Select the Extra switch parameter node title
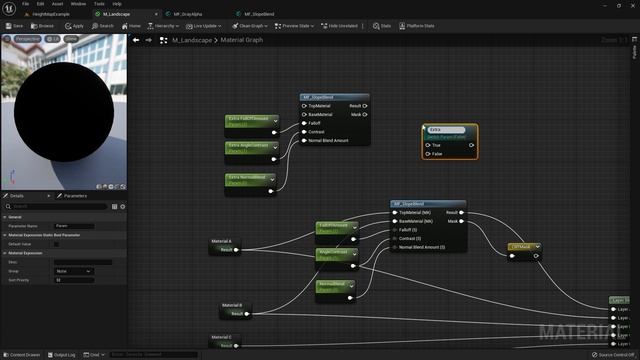Image resolution: width=640 pixels, height=360 pixels. (x=446, y=130)
